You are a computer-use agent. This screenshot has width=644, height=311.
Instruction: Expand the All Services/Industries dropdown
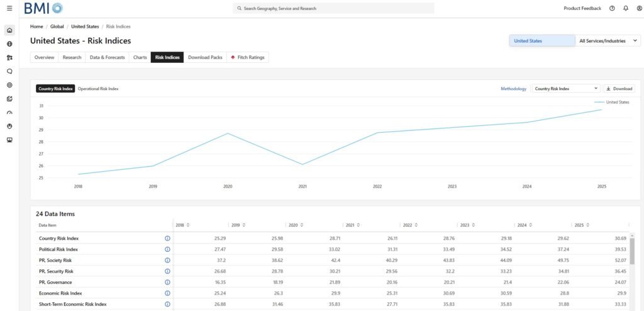608,41
